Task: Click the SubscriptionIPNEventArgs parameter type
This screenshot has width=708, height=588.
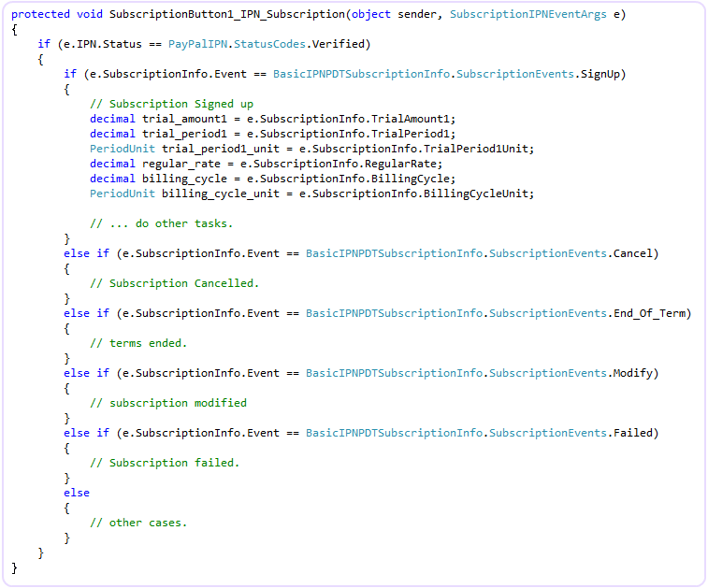Action: (x=527, y=14)
